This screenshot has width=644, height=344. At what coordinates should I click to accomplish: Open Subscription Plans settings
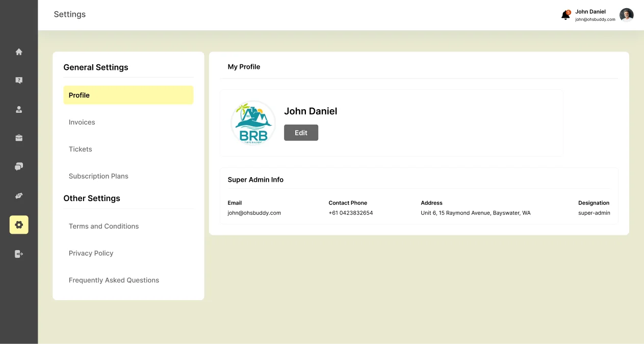98,176
